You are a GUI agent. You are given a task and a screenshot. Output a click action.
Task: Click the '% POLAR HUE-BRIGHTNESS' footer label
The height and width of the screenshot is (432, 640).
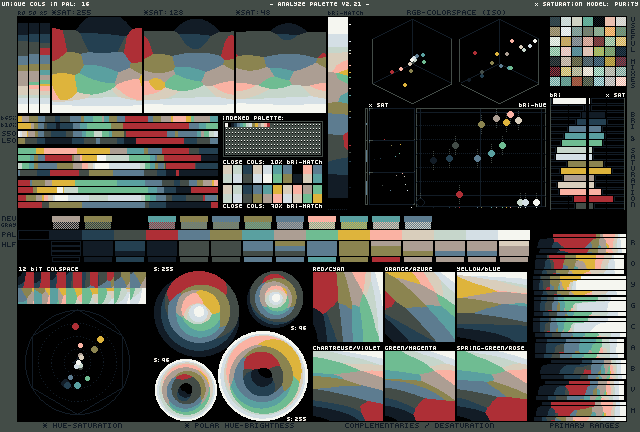(x=240, y=425)
